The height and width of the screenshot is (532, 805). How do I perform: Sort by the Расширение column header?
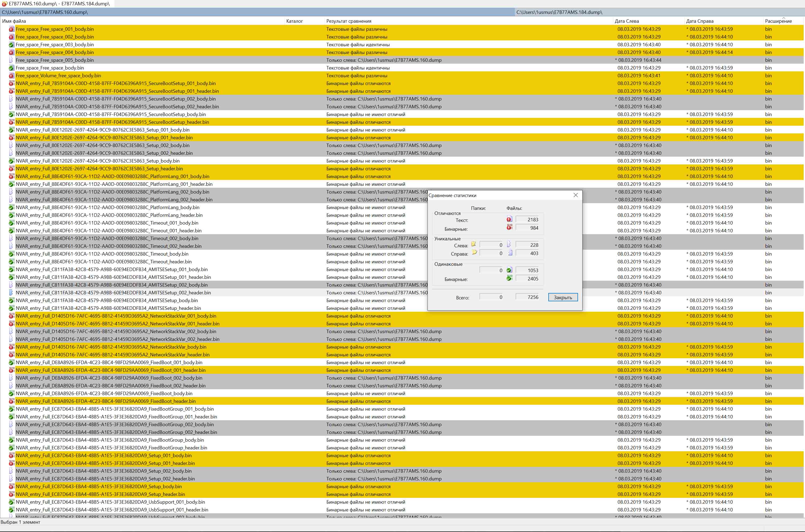(778, 21)
